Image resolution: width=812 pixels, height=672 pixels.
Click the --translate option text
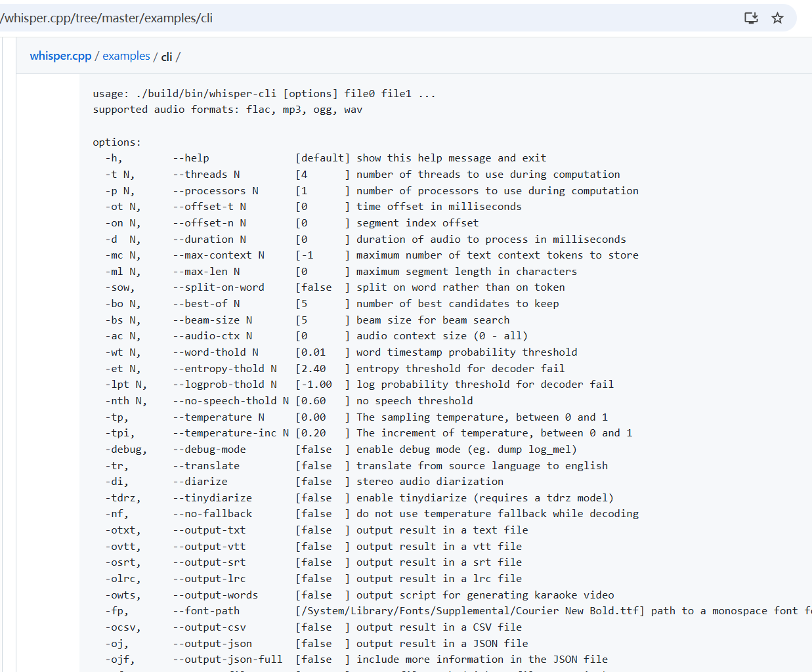[206, 466]
